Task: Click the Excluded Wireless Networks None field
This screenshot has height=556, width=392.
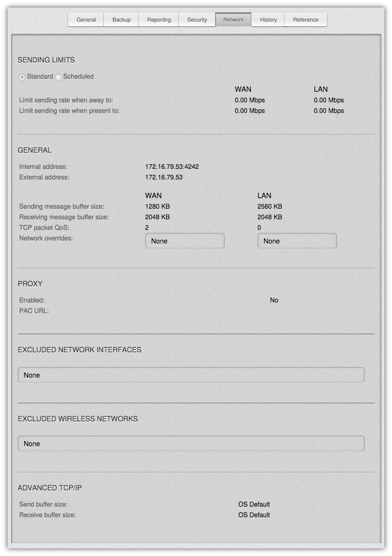Action: [191, 443]
